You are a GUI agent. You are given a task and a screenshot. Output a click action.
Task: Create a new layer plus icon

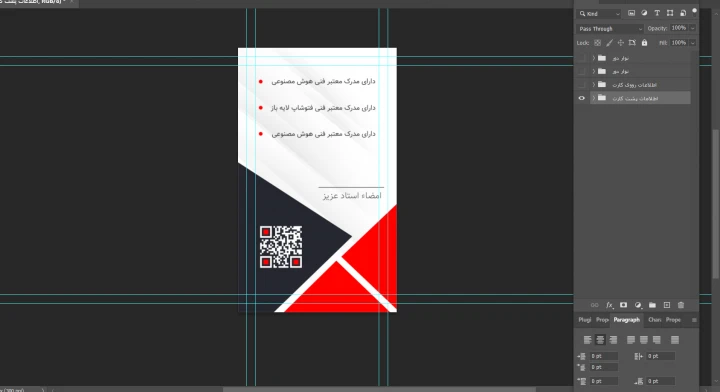tap(667, 305)
